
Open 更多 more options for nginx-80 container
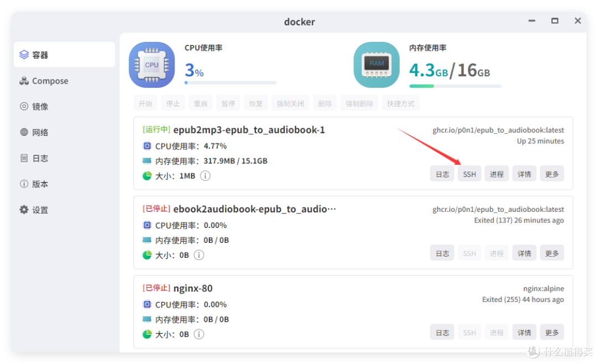coord(552,332)
